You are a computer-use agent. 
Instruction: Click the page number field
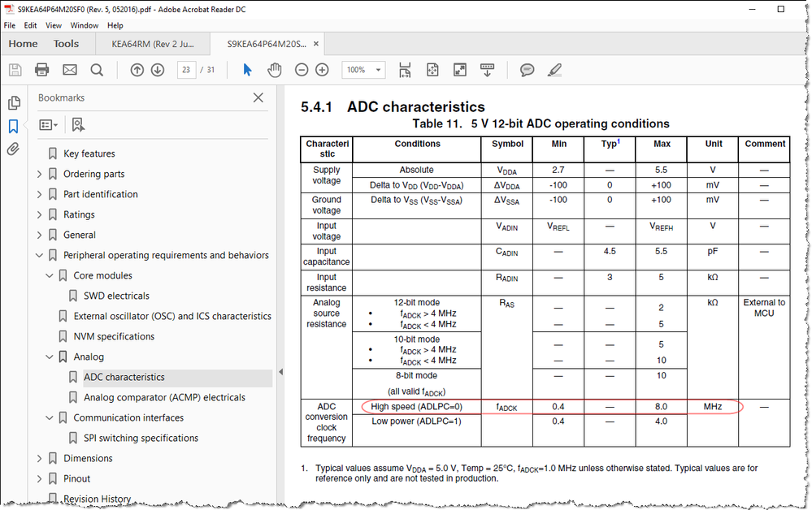coord(186,70)
